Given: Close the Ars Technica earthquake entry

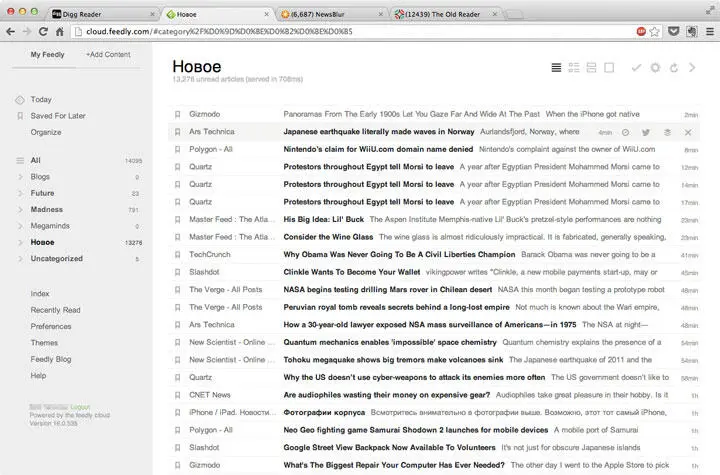Looking at the screenshot, I should tap(688, 132).
